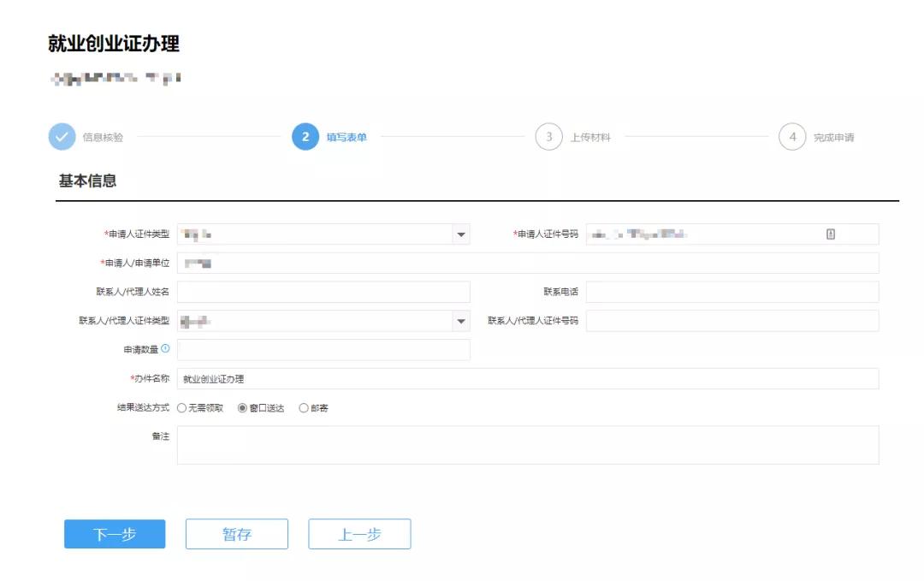Click the 下一步 button to proceed
Screen dimensions: 924x581
pyautogui.click(x=114, y=533)
